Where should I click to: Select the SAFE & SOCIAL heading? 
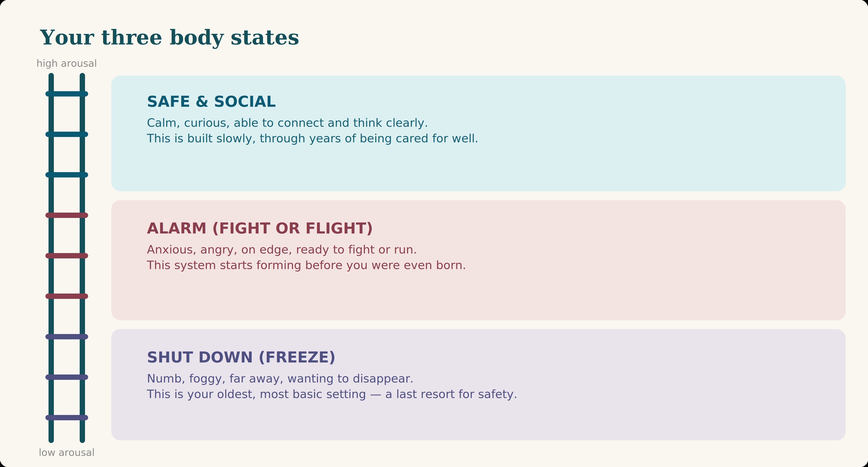pos(211,102)
